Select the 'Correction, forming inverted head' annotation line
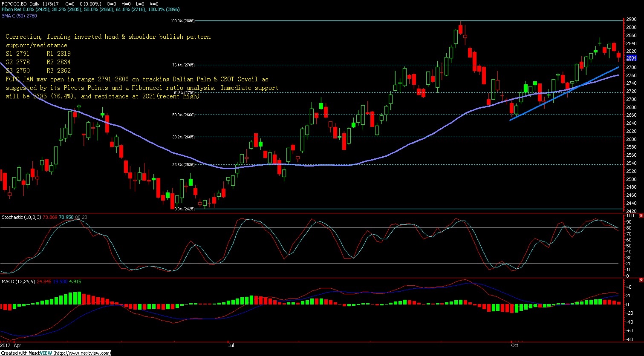 click(108, 37)
